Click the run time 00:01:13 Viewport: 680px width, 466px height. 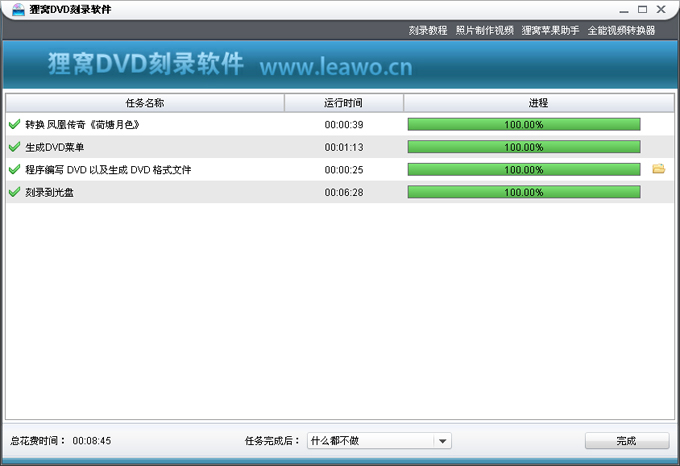344,147
